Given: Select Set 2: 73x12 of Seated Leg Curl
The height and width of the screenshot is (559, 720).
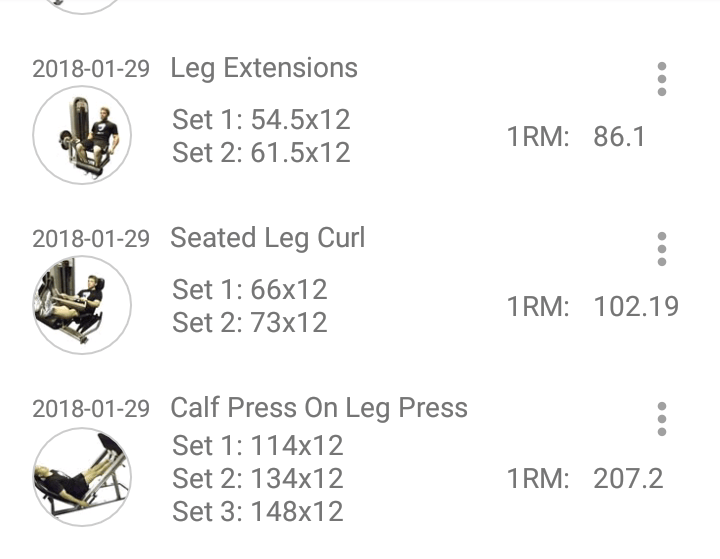Looking at the screenshot, I should pyautogui.click(x=250, y=323).
